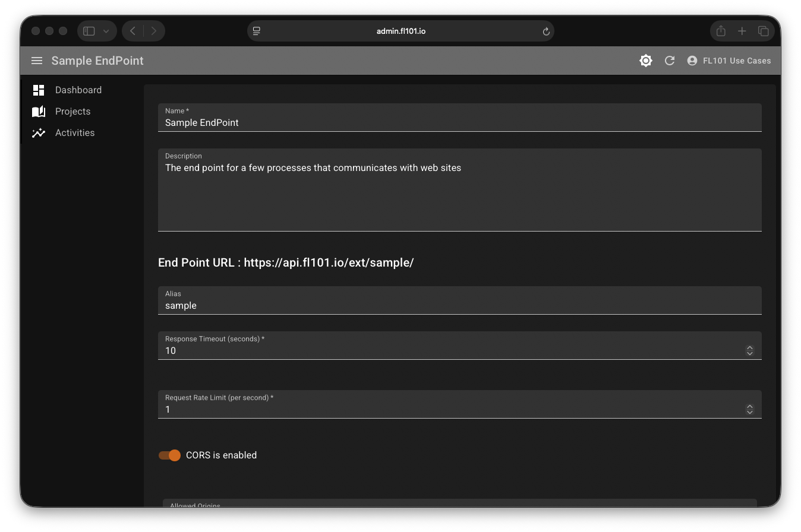The width and height of the screenshot is (801, 532).
Task: Click the refresh icon in app header
Action: point(670,61)
